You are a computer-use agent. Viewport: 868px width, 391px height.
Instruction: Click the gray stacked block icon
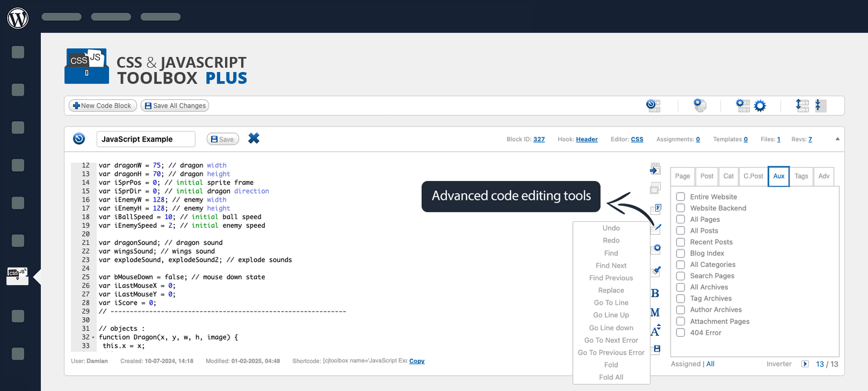(655, 188)
